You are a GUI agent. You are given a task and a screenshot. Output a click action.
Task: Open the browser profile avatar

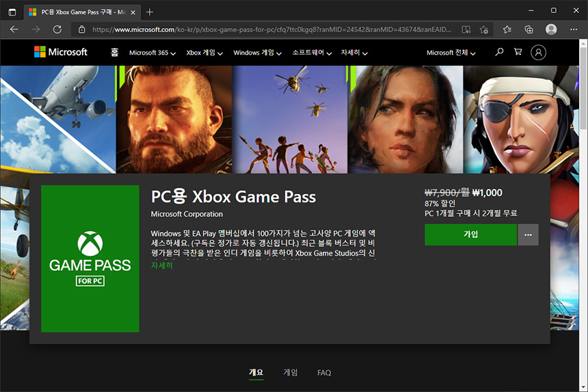pyautogui.click(x=551, y=29)
